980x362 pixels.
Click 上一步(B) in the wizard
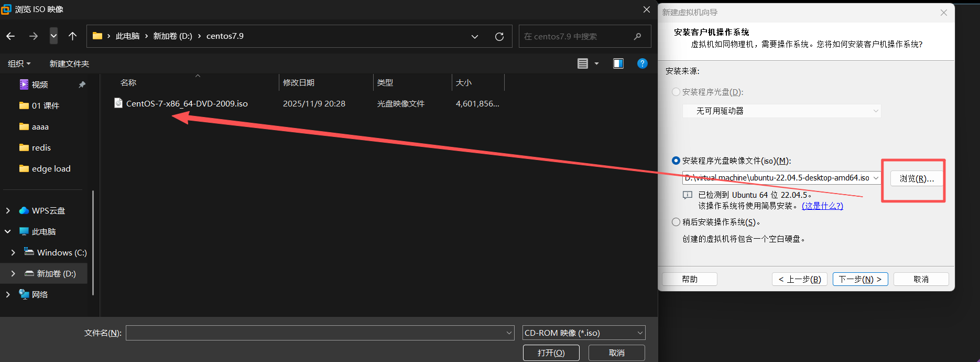(x=800, y=279)
